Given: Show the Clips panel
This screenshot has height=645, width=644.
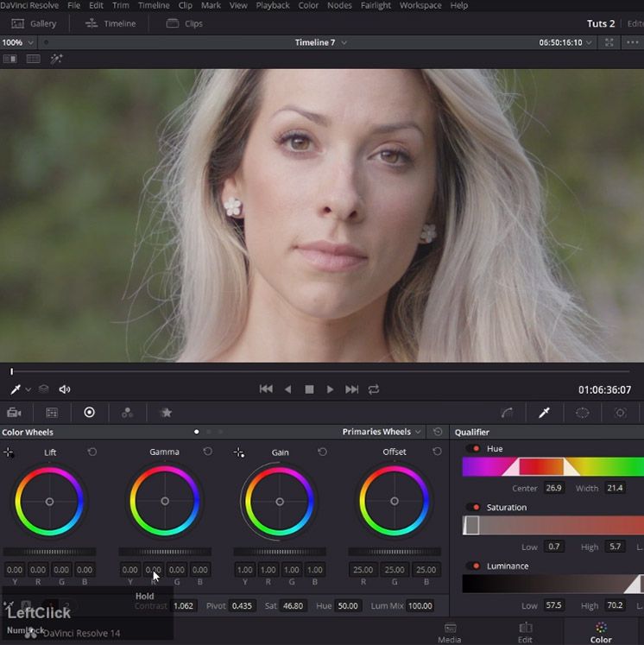Looking at the screenshot, I should coord(184,23).
